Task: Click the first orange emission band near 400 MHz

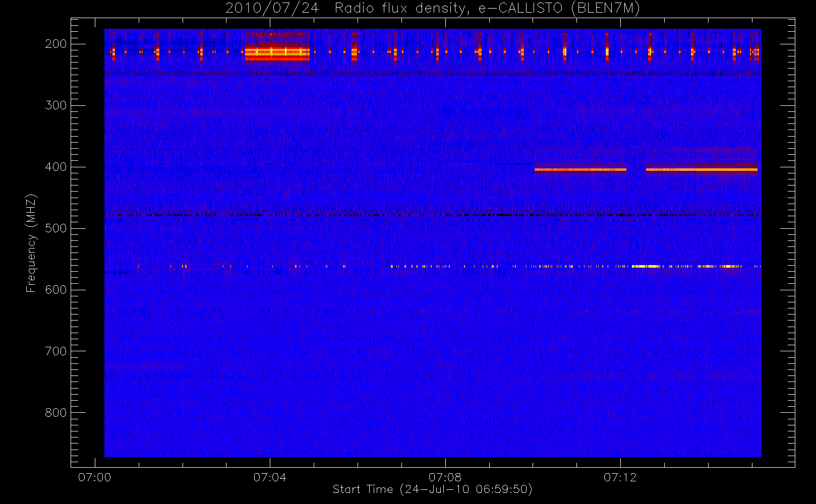Action: [580, 170]
